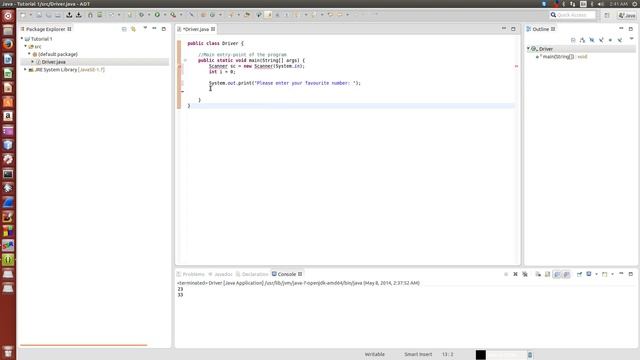This screenshot has height=360, width=640.
Task: Switch to the Declaration tab
Action: click(x=252, y=274)
